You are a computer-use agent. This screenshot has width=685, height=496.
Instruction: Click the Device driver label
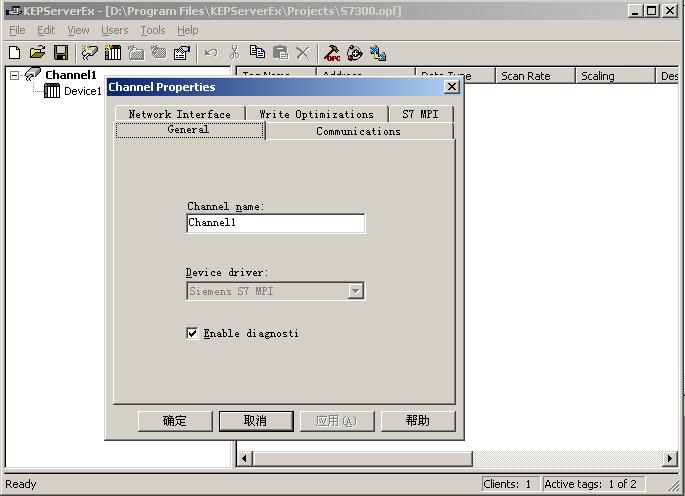tap(227, 273)
